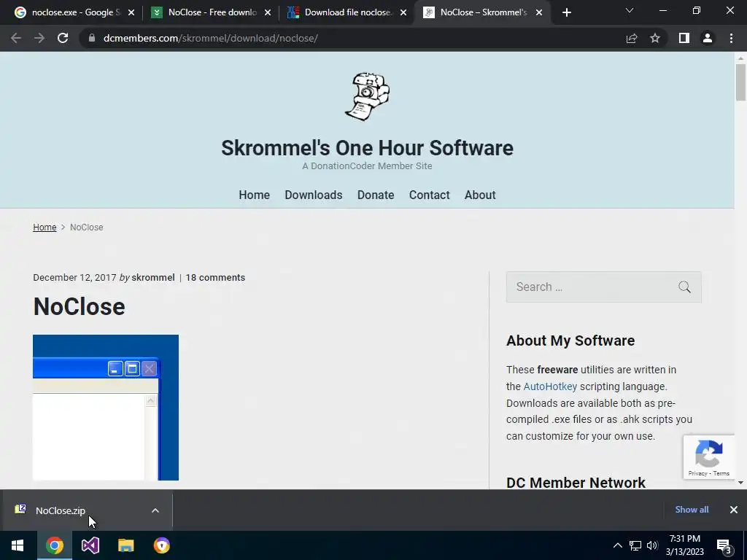Open the browser side panel

pos(684,38)
